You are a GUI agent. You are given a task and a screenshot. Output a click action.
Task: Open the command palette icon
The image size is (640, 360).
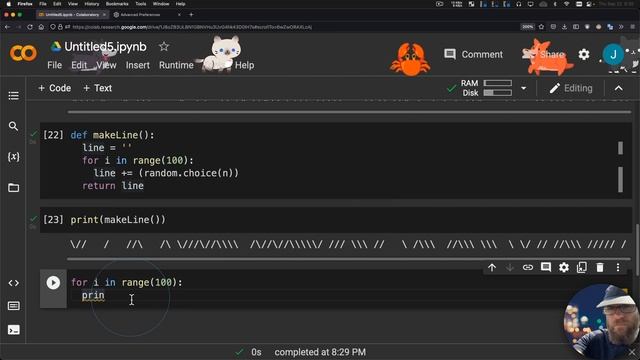coord(13,306)
